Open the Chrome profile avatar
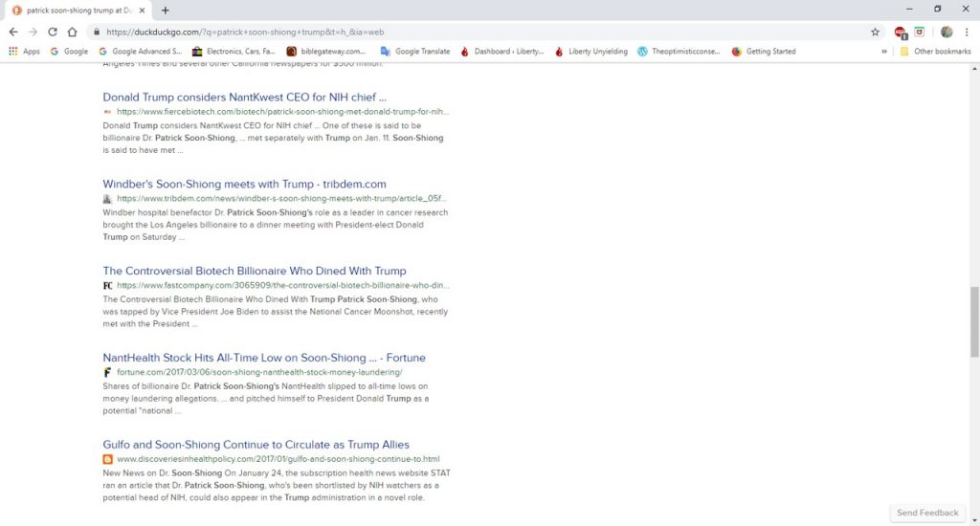 tap(947, 32)
